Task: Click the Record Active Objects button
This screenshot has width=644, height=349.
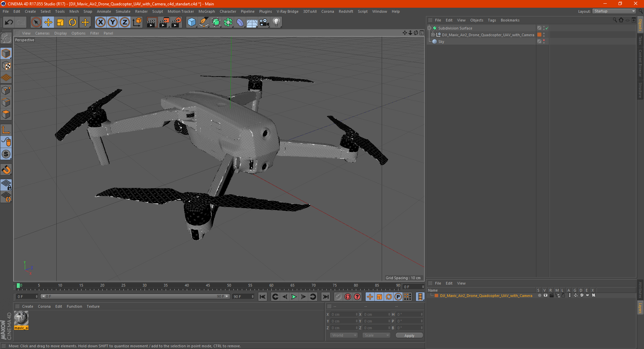Action: 338,297
